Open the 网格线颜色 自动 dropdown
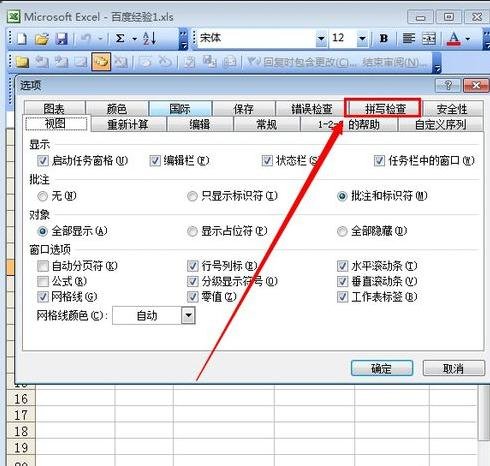Image resolution: width=490 pixels, height=466 pixels. [x=188, y=315]
